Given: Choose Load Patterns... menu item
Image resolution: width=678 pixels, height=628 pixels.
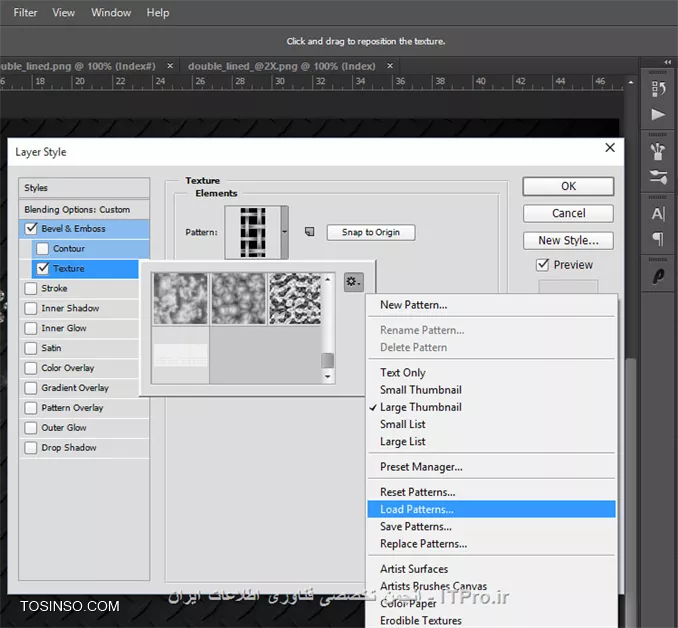Looking at the screenshot, I should (491, 509).
